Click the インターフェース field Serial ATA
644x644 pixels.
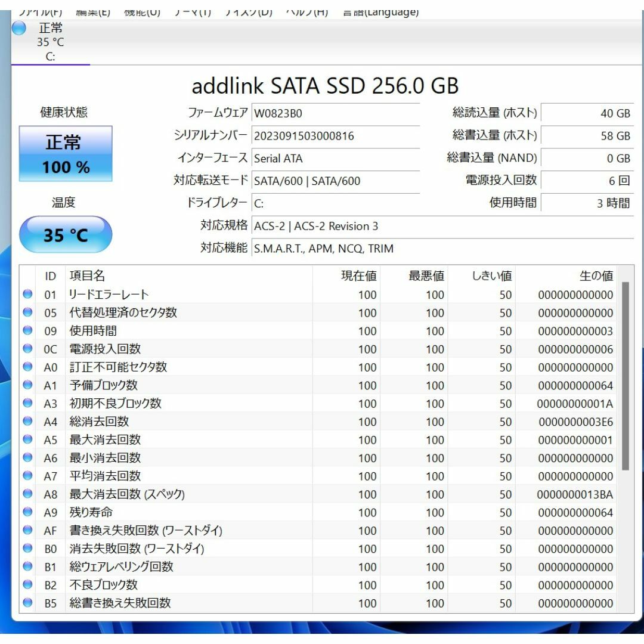tap(336, 158)
